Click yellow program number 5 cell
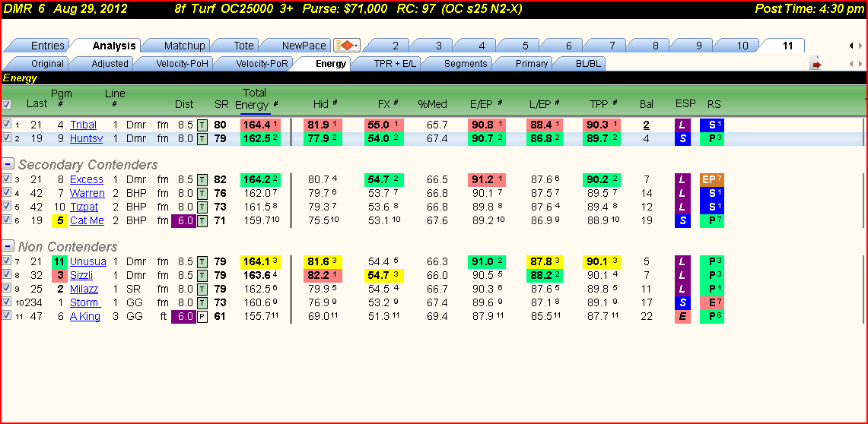 point(59,220)
